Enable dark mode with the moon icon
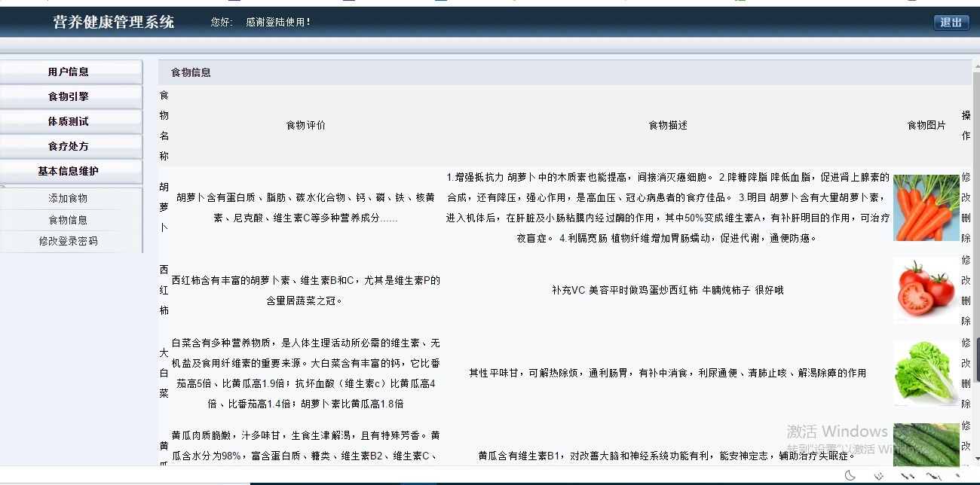This screenshot has height=485, width=980. point(850,475)
